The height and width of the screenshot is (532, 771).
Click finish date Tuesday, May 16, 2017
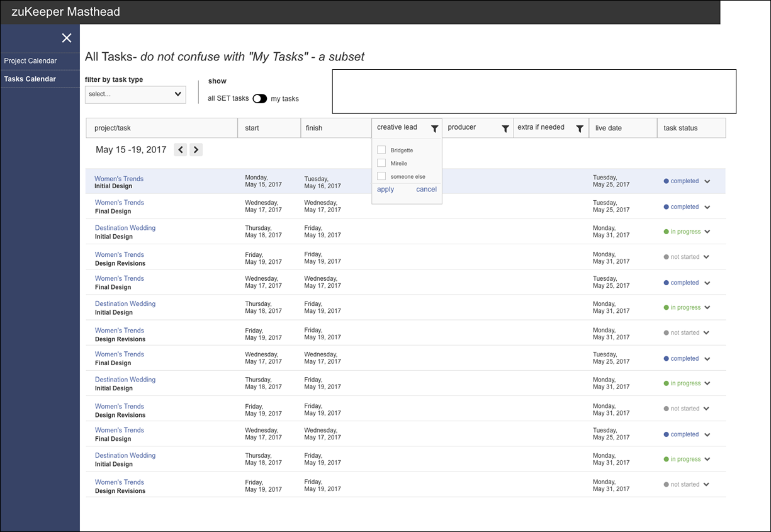[323, 183]
